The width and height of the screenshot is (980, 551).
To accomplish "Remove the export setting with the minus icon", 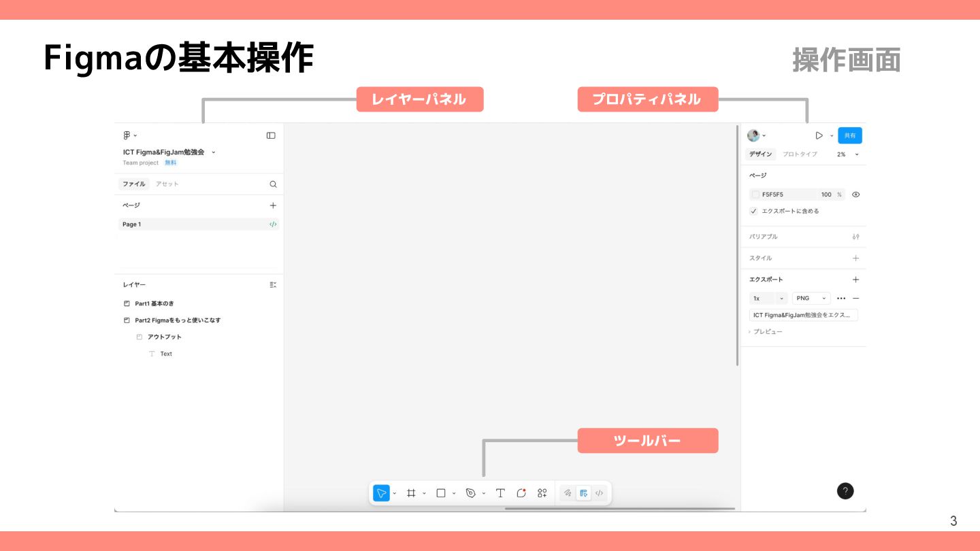I will tap(855, 299).
